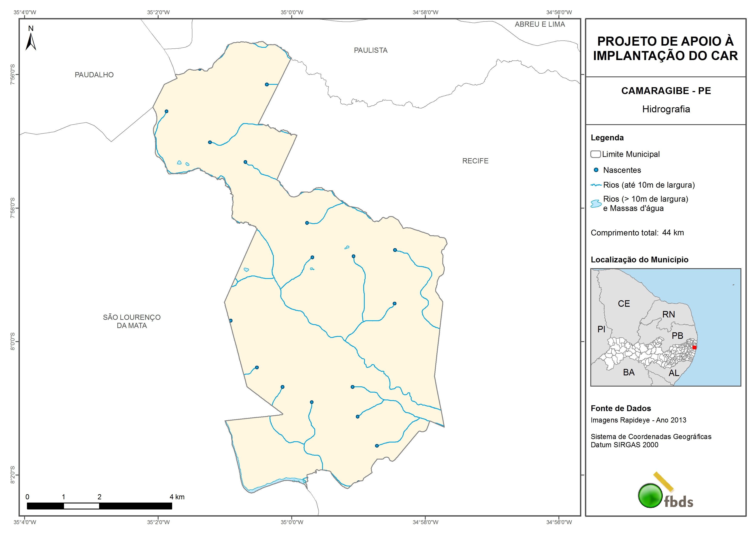Click the red municipality marker on locator map
The image size is (756, 534).
[694, 347]
